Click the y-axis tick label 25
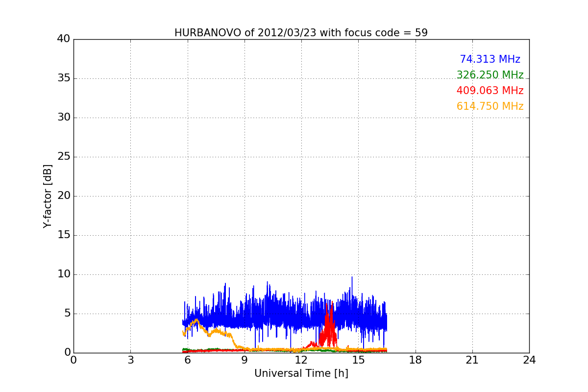This screenshot has height=392, width=588. [64, 157]
